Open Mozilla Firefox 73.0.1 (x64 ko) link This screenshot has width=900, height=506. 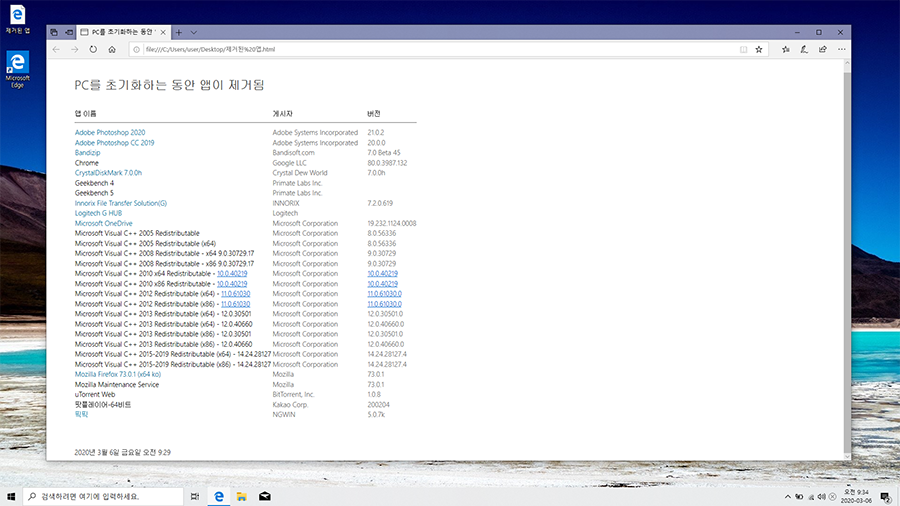118,374
